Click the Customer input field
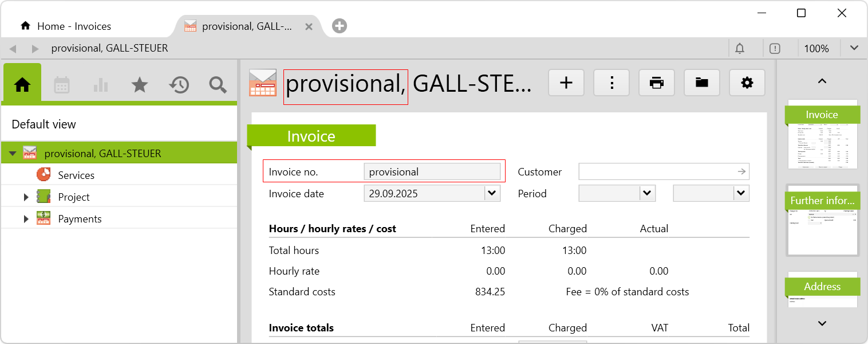868x344 pixels. click(x=656, y=171)
